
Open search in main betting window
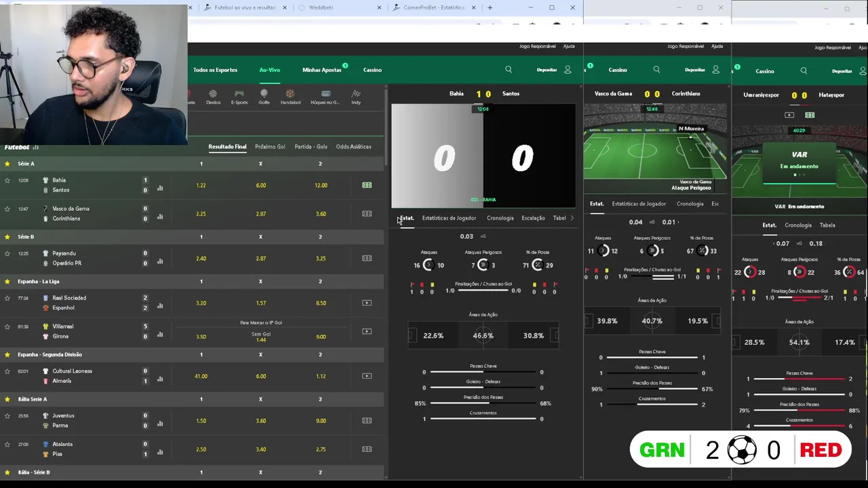(x=509, y=70)
